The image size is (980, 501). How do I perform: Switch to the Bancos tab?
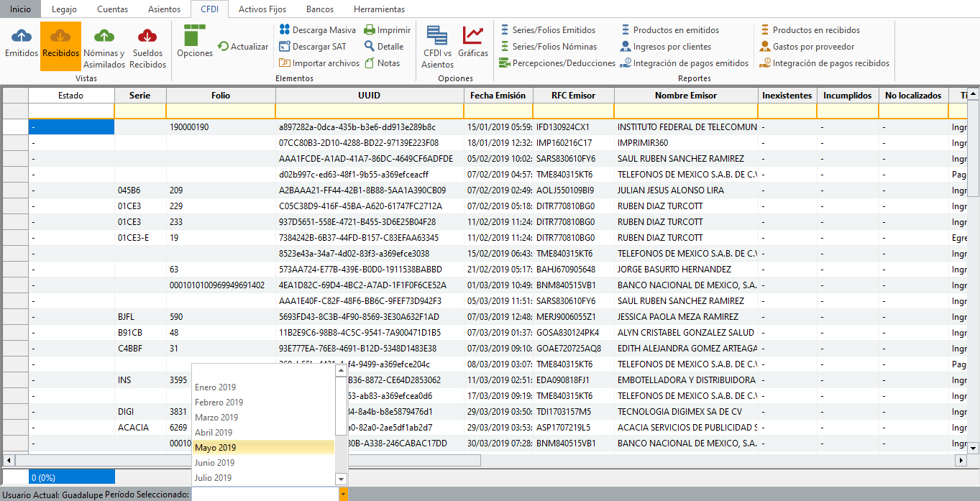coord(320,9)
